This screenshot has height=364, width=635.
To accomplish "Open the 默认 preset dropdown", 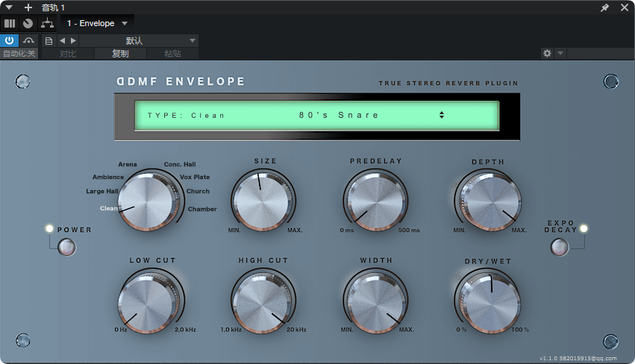I will (139, 40).
